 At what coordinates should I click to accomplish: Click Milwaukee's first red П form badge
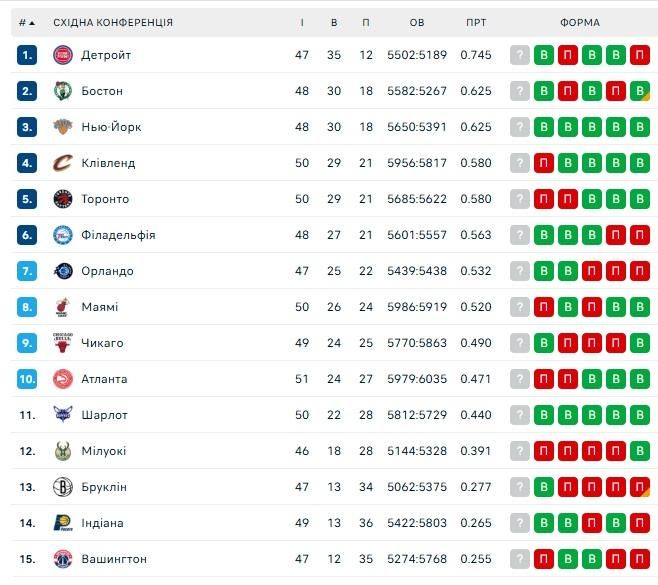tap(544, 451)
